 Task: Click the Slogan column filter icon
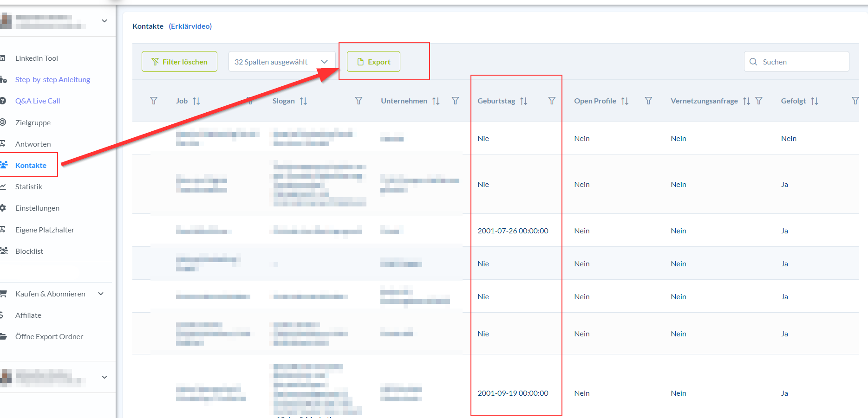click(x=359, y=101)
